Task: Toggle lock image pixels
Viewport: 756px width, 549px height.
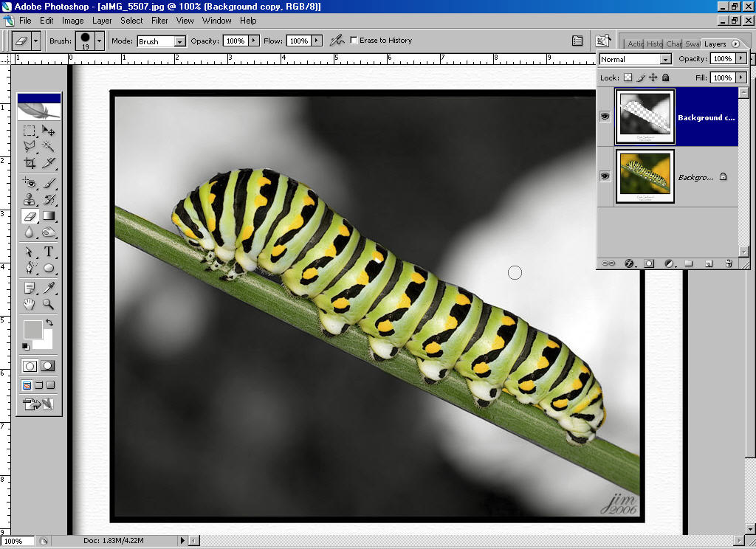Action: tap(640, 77)
